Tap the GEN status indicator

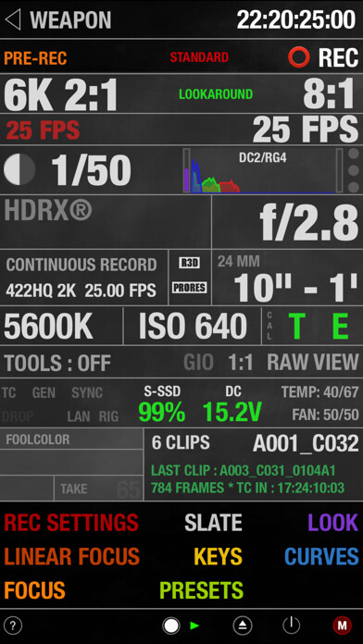44,393
